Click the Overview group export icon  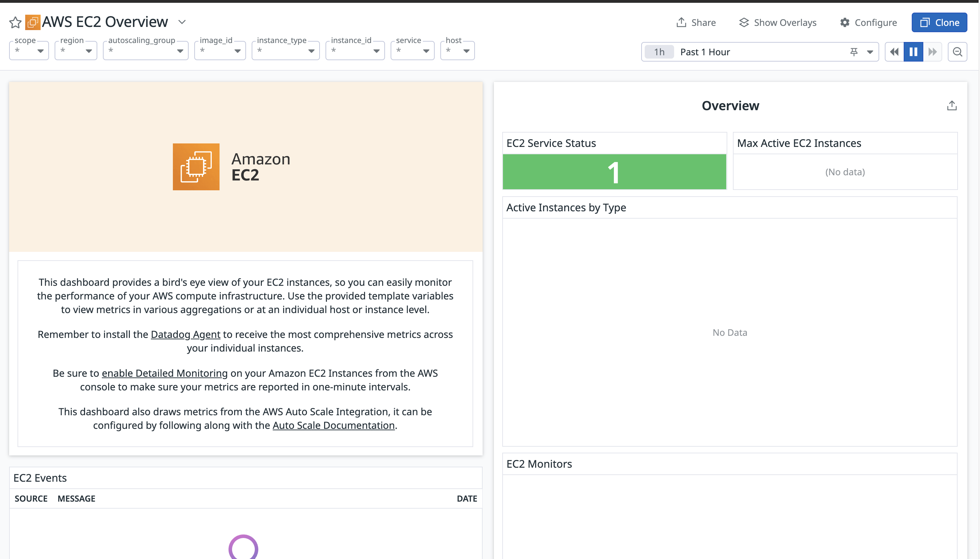[952, 106]
